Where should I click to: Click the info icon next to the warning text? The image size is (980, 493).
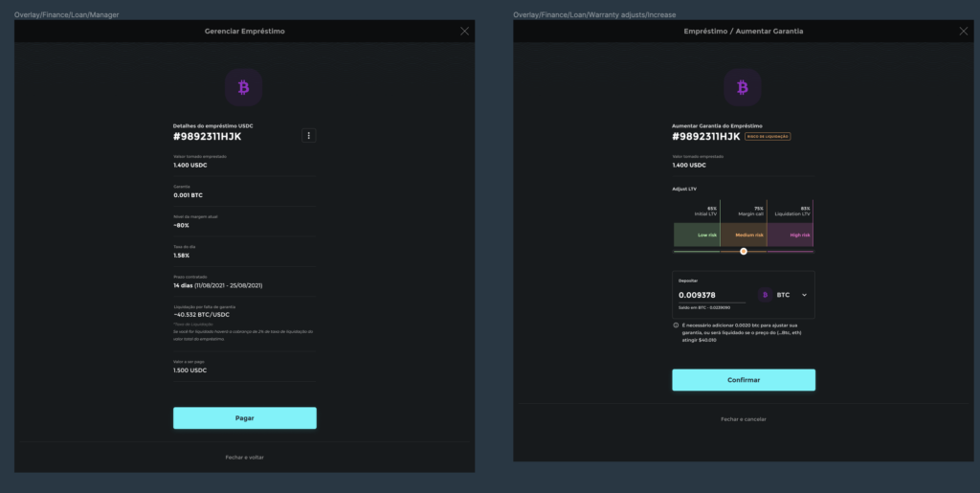pos(676,325)
